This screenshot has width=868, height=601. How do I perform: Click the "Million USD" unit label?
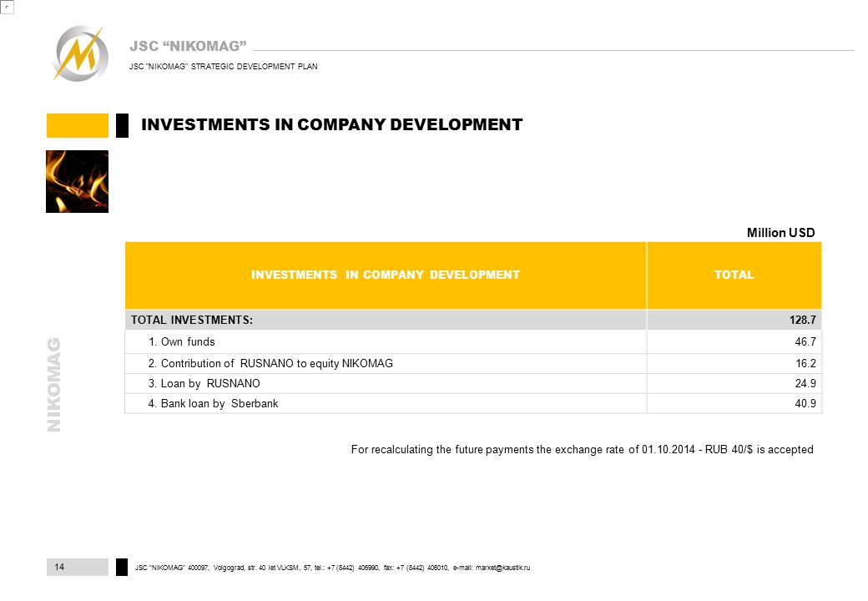(x=780, y=232)
